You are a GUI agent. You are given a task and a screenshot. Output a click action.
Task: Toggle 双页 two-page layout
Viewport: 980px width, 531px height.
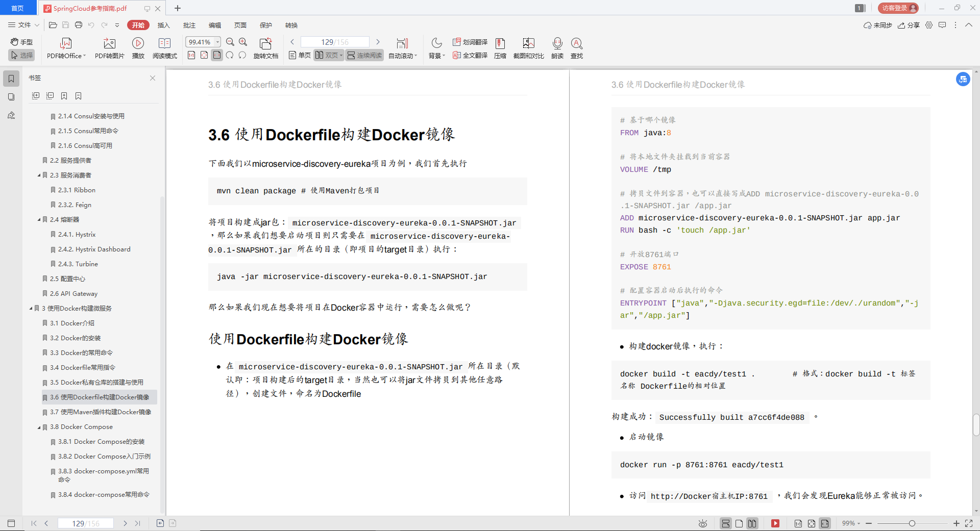coord(329,55)
